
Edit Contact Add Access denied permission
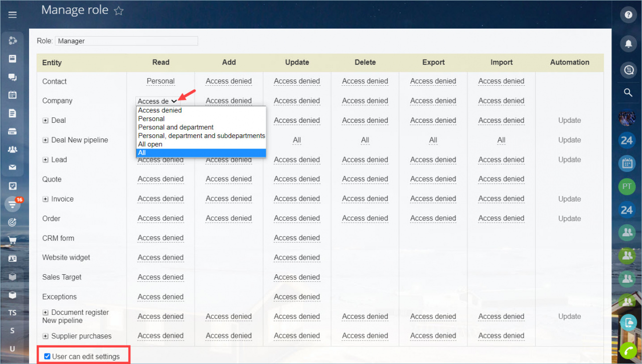pyautogui.click(x=229, y=81)
